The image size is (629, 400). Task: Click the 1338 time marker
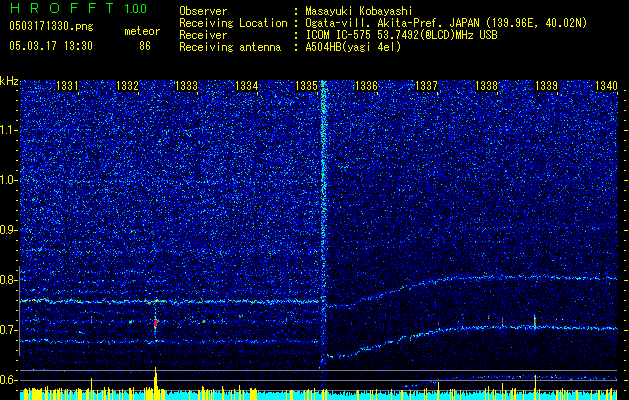[x=487, y=85]
